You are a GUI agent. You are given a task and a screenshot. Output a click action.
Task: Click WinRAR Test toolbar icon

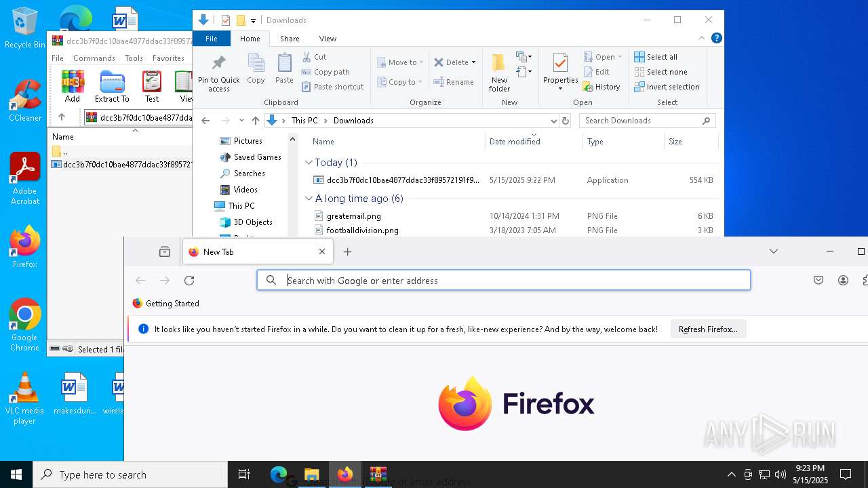(x=152, y=86)
